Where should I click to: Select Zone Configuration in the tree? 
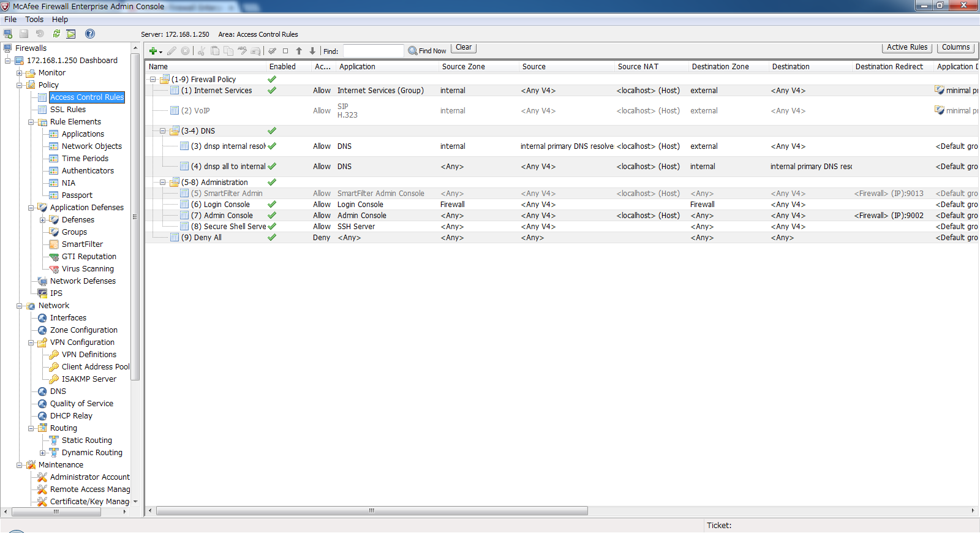84,330
